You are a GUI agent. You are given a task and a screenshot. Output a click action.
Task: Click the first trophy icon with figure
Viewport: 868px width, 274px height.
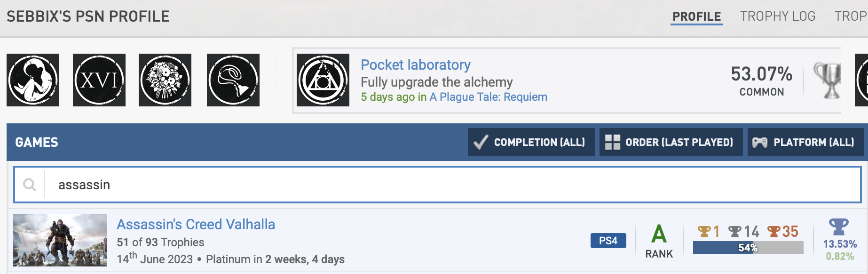[x=33, y=80]
